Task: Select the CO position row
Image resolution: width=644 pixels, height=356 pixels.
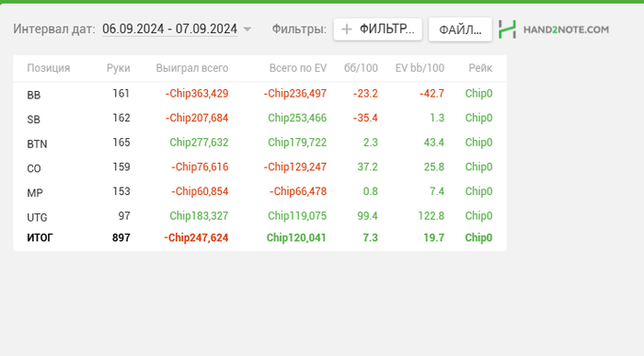Action: tap(259, 167)
